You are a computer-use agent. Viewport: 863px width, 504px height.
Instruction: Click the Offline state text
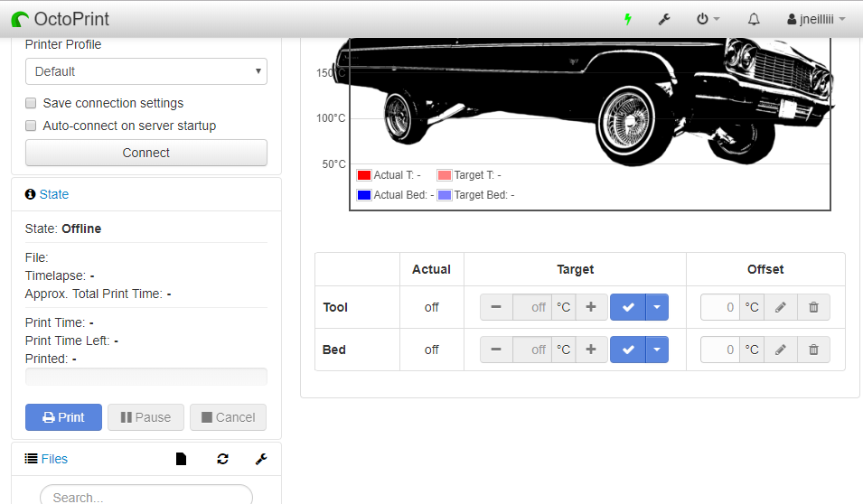(81, 229)
